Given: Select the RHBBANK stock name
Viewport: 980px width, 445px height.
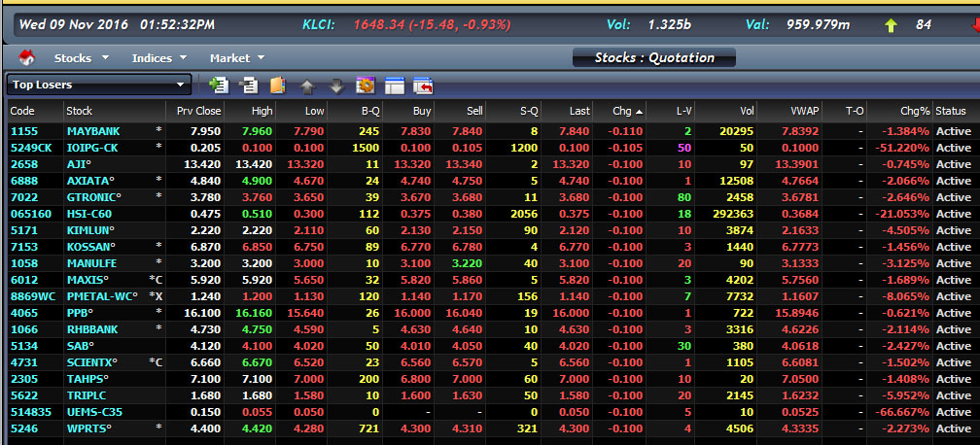Looking at the screenshot, I should point(91,328).
